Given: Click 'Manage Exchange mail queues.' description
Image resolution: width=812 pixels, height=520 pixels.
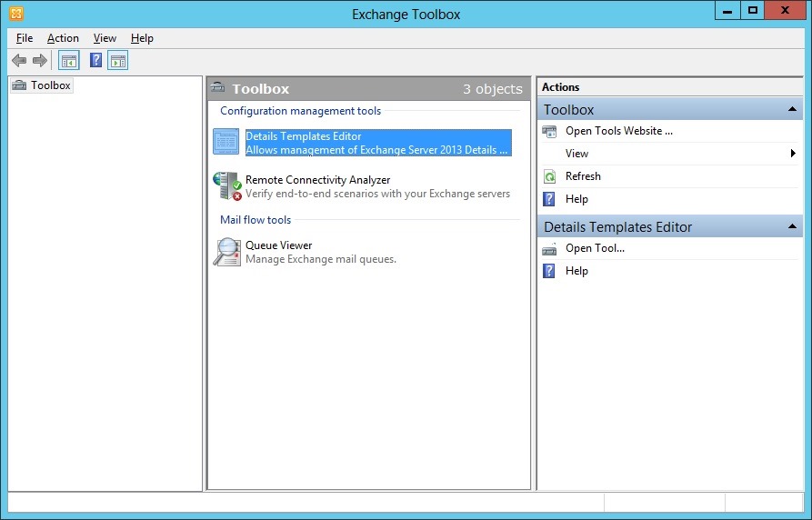Looking at the screenshot, I should click(321, 259).
